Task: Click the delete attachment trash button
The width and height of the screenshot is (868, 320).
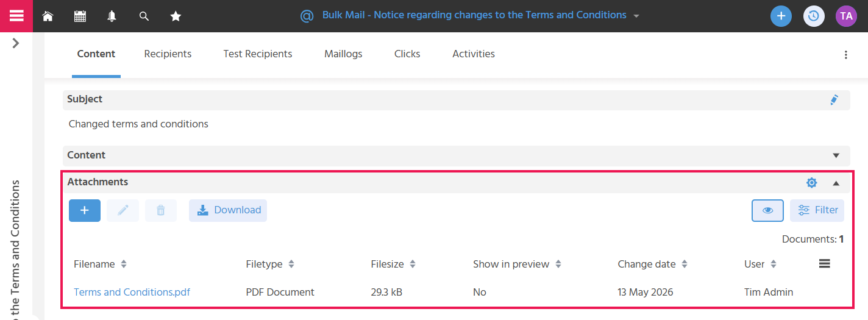Action: (161, 210)
